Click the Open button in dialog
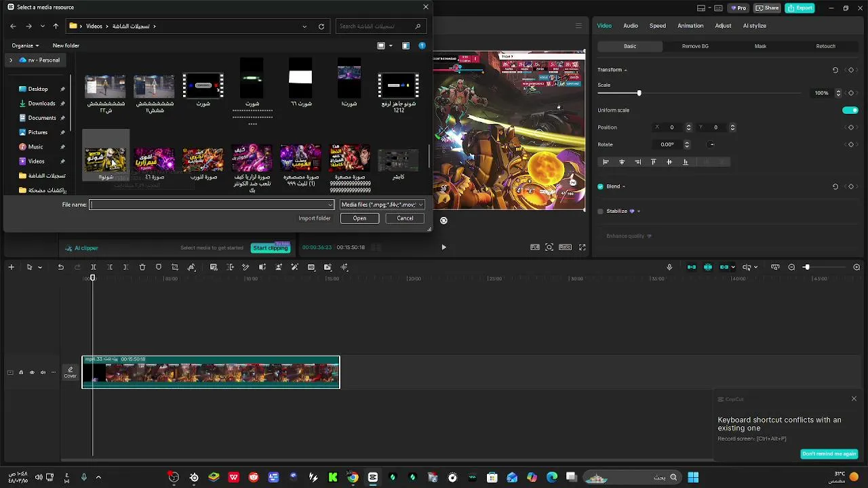The width and height of the screenshot is (868, 488). (359, 218)
